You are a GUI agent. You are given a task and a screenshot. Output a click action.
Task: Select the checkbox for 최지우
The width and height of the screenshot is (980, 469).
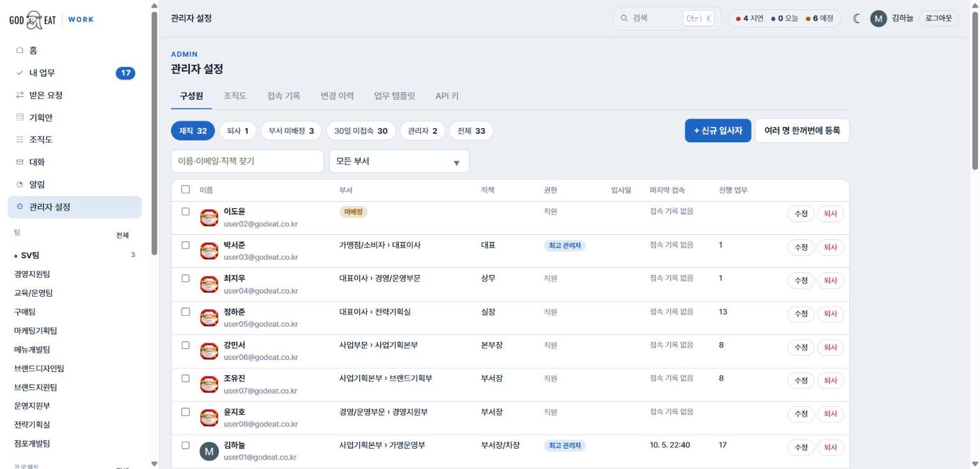[186, 278]
